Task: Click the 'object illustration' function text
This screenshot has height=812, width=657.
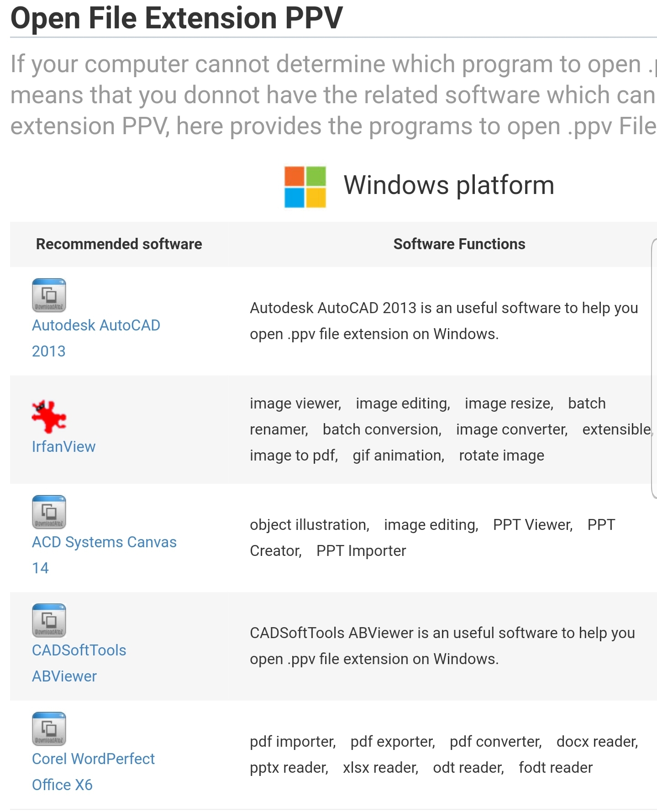Action: point(309,525)
